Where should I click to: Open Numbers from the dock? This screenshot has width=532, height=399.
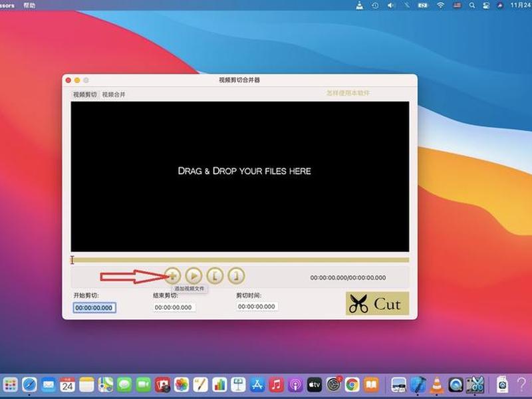[219, 385]
